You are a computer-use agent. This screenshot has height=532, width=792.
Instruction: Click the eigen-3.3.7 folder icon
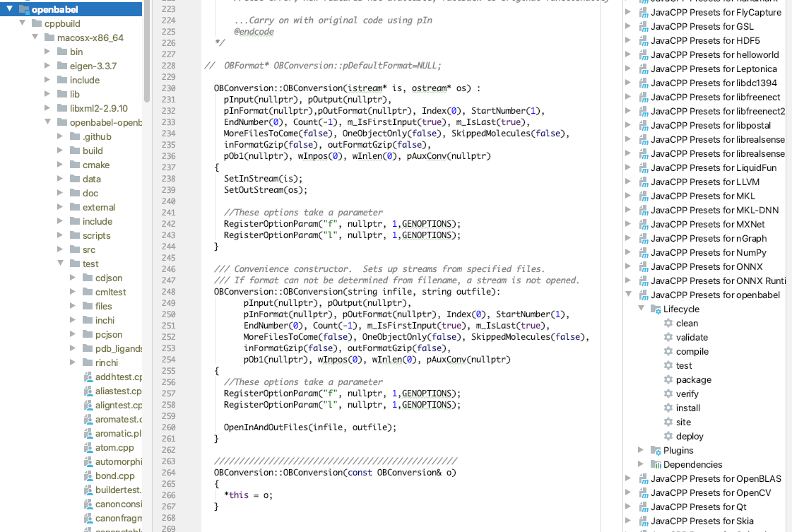(x=62, y=66)
